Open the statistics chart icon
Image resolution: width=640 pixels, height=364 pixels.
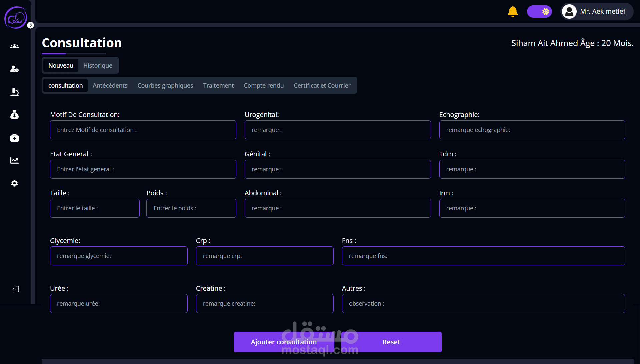pyautogui.click(x=14, y=160)
